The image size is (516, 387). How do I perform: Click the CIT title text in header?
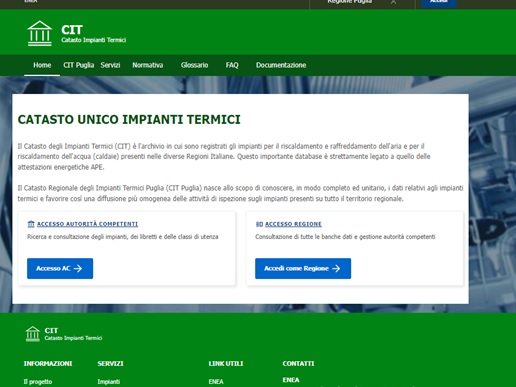pyautogui.click(x=72, y=30)
